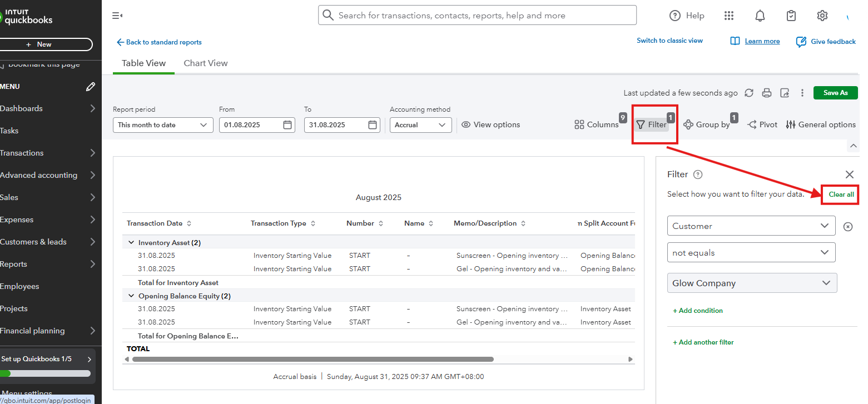Open Set up Quickbooks 1/5 progress
This screenshot has width=868, height=404.
[x=47, y=365]
